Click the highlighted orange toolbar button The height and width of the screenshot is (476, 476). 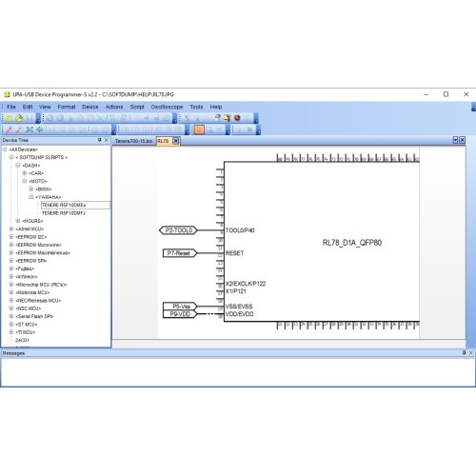point(199,129)
